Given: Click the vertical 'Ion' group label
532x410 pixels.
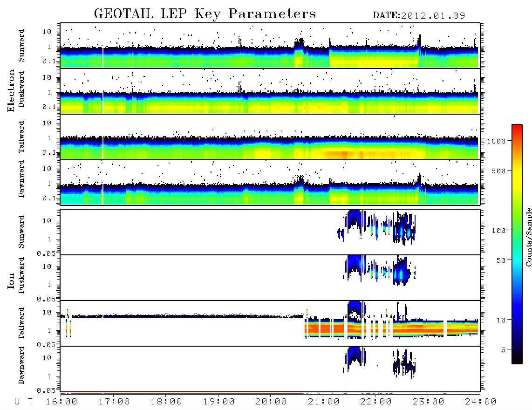Looking at the screenshot, I should coord(11,280).
